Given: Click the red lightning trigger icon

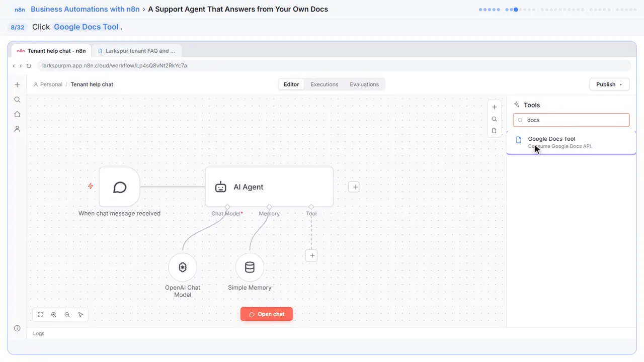Looking at the screenshot, I should (91, 186).
